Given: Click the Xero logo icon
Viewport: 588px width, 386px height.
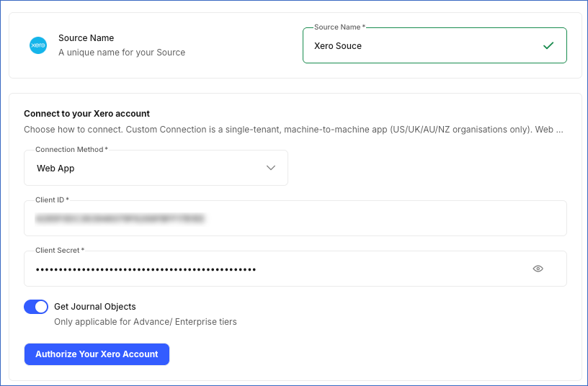Looking at the screenshot, I should pos(38,45).
